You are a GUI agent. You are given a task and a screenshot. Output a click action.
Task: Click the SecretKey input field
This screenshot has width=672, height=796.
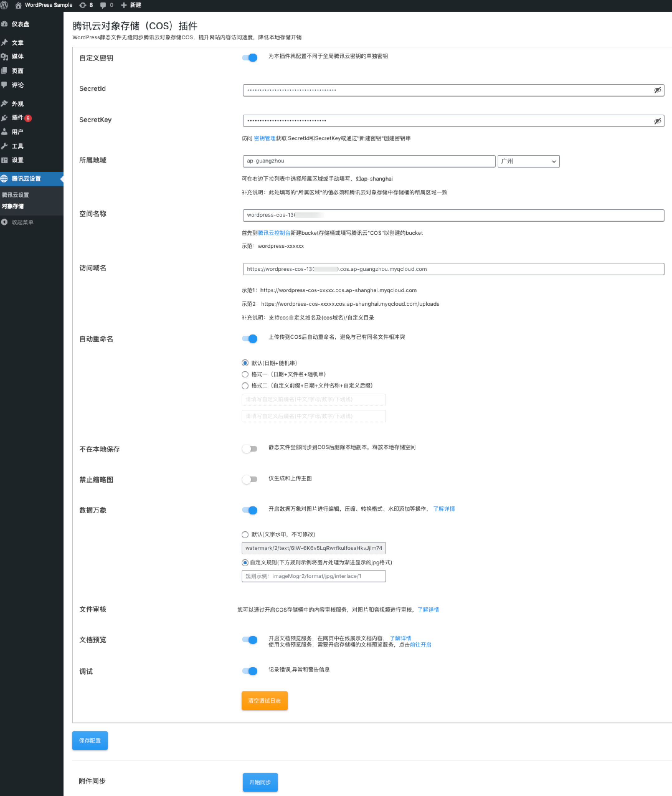(x=453, y=121)
